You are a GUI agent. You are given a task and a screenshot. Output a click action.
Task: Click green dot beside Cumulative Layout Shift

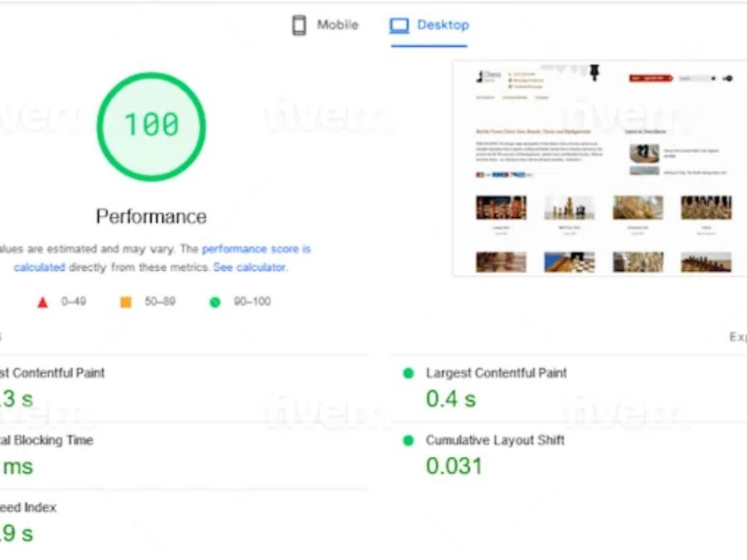[x=409, y=441]
